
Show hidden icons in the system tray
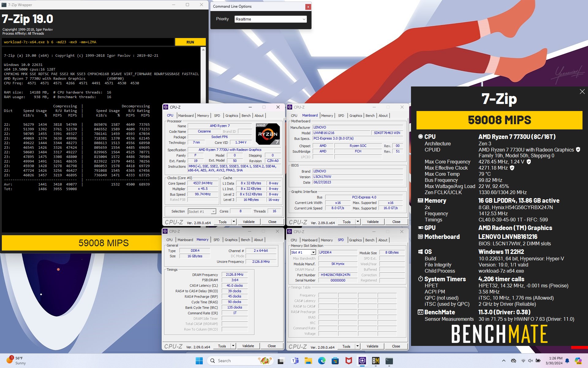pos(503,361)
